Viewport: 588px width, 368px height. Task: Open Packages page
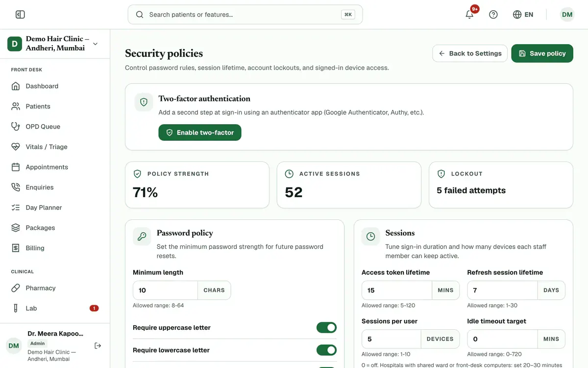55,228
